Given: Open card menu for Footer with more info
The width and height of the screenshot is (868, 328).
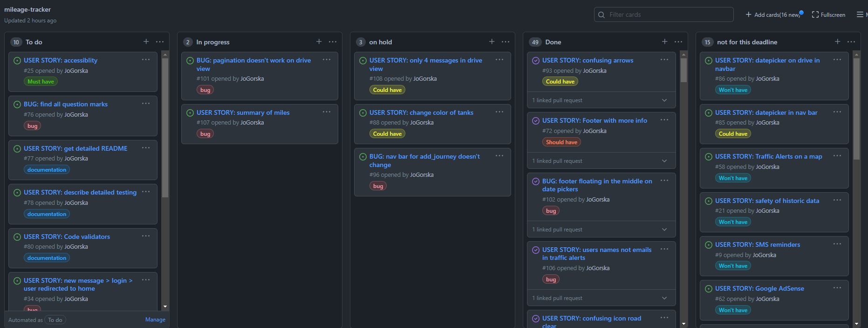Looking at the screenshot, I should [x=664, y=120].
